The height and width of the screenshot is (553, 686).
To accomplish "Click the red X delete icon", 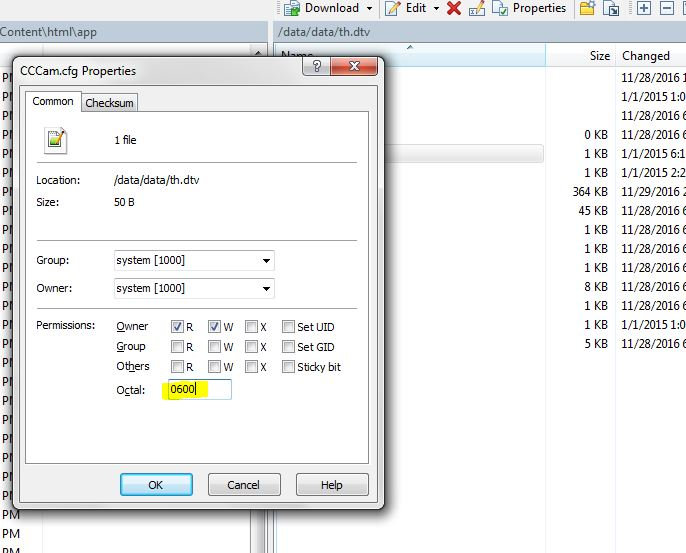I will 454,8.
